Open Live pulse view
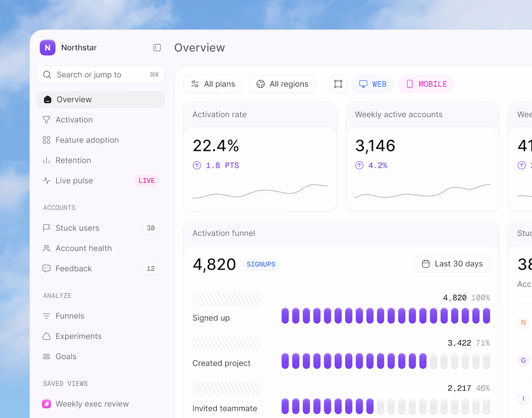 tap(101, 181)
